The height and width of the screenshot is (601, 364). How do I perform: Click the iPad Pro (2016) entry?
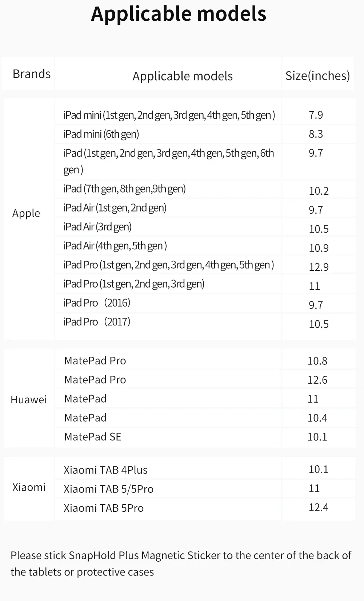(x=97, y=303)
